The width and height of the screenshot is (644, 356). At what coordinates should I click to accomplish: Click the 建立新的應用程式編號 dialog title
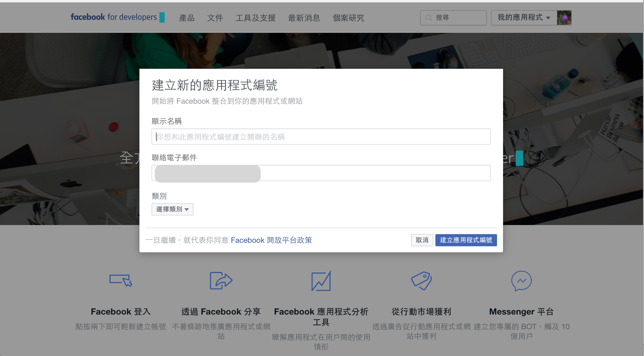tap(214, 85)
